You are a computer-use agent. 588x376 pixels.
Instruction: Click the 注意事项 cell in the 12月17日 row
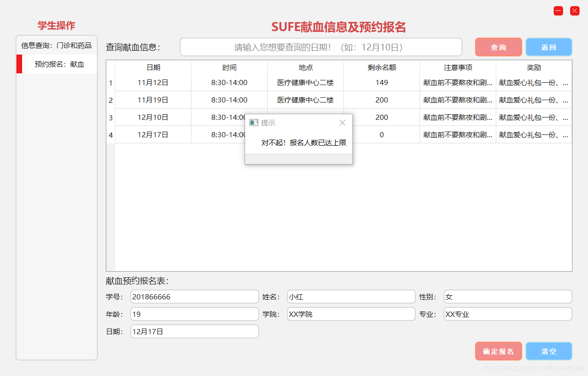pyautogui.click(x=458, y=135)
